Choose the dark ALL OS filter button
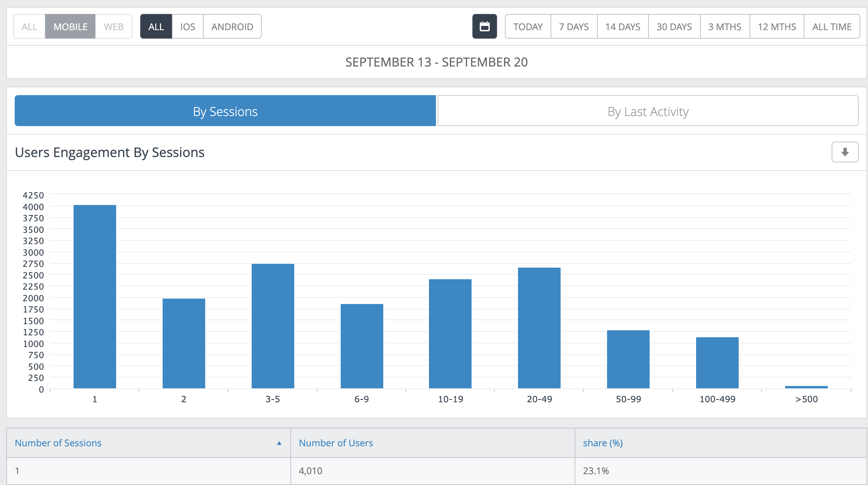Viewport: 868px width, 485px height. click(x=156, y=27)
